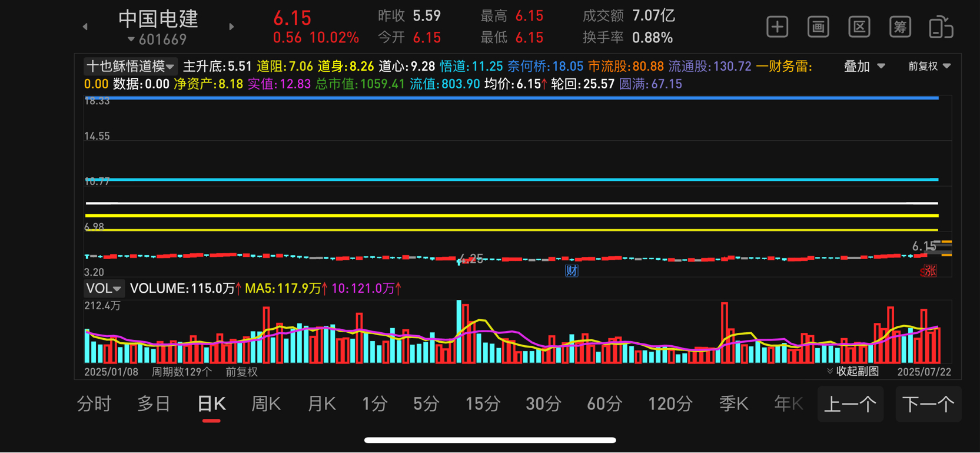Tap the screen rotate device icon
Screen dimensions: 980x453
pos(941,27)
